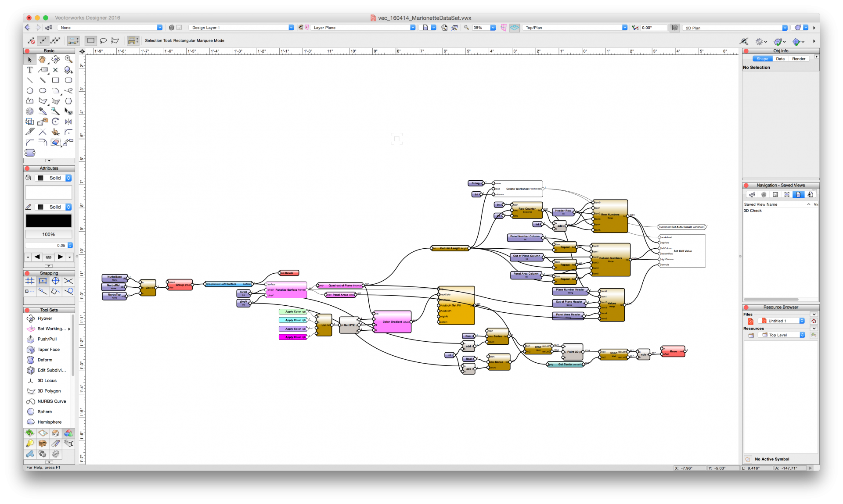Screen dimensions: 843x504
Task: Toggle Snap to Intersection
Action: point(68,281)
